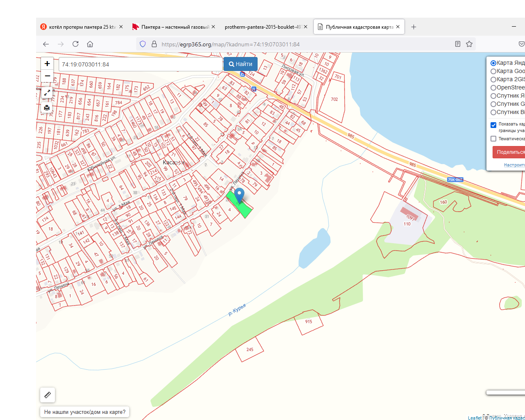
Task: Click parcel label 110 on the map
Action: click(407, 224)
